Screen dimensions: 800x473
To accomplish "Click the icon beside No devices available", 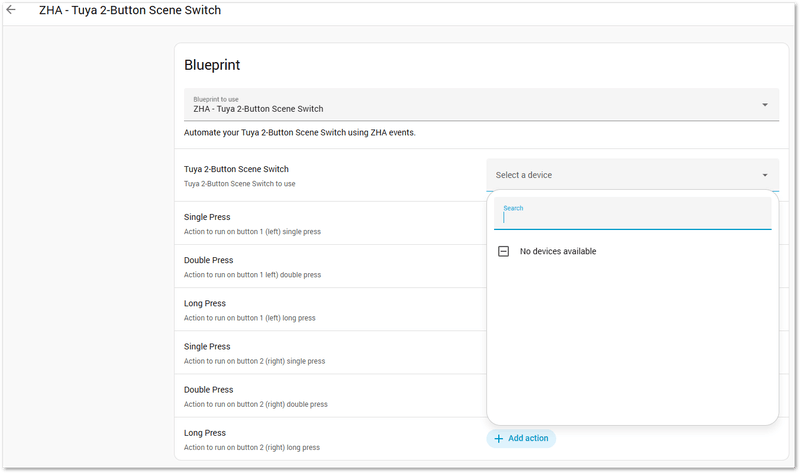I will pyautogui.click(x=504, y=251).
